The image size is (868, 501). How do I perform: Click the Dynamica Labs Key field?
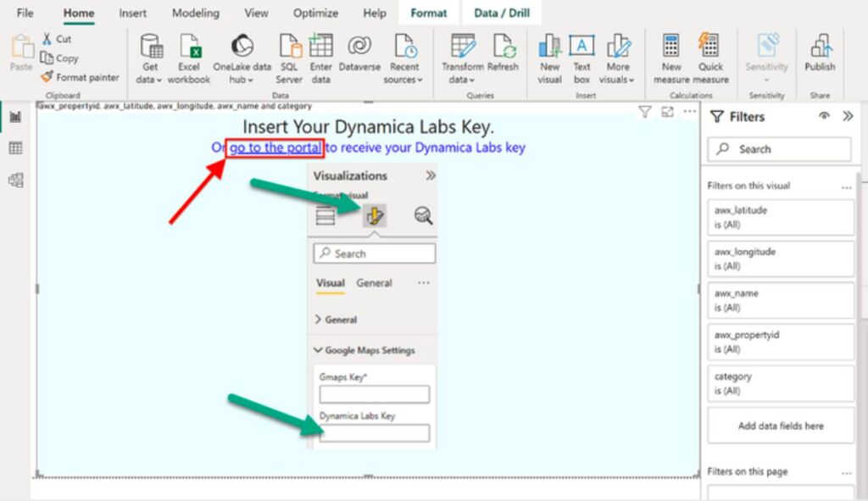[x=374, y=433]
